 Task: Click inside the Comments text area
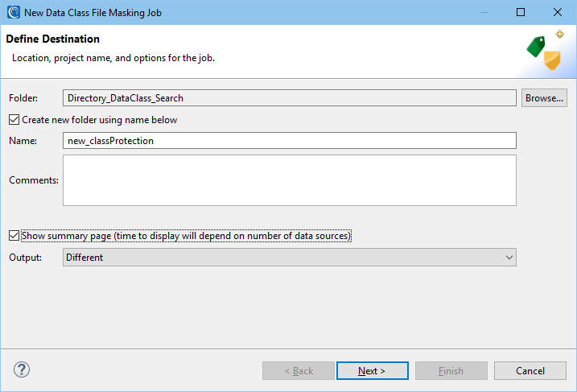tap(290, 180)
